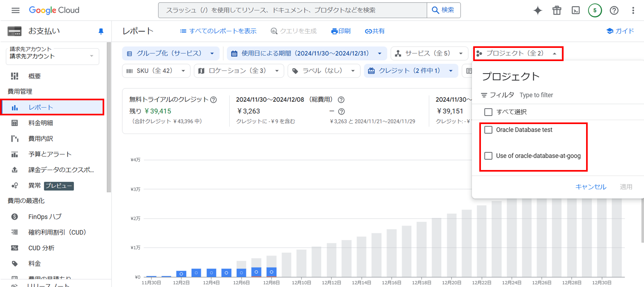This screenshot has height=287, width=644.
Task: Click the blue 12月8日 bar marker in chart
Action: (271, 272)
